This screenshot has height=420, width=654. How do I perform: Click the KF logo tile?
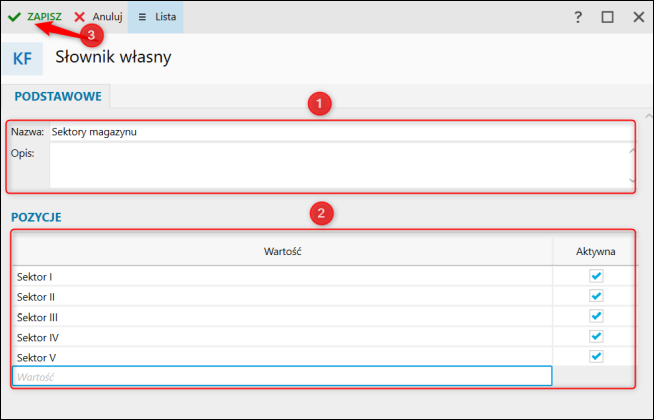tap(23, 58)
